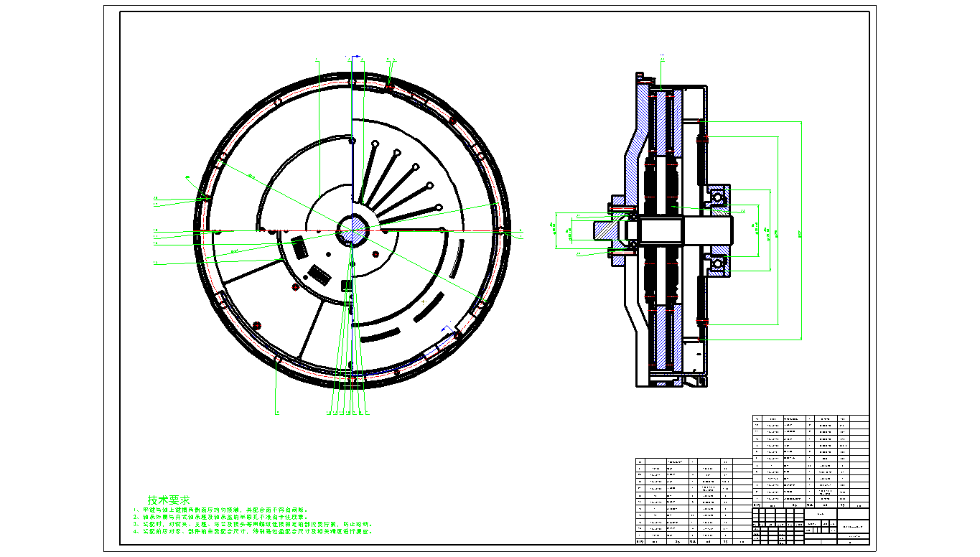Click the lower ball bearing in the section view
This screenshot has height=557, width=980.
pyautogui.click(x=718, y=263)
